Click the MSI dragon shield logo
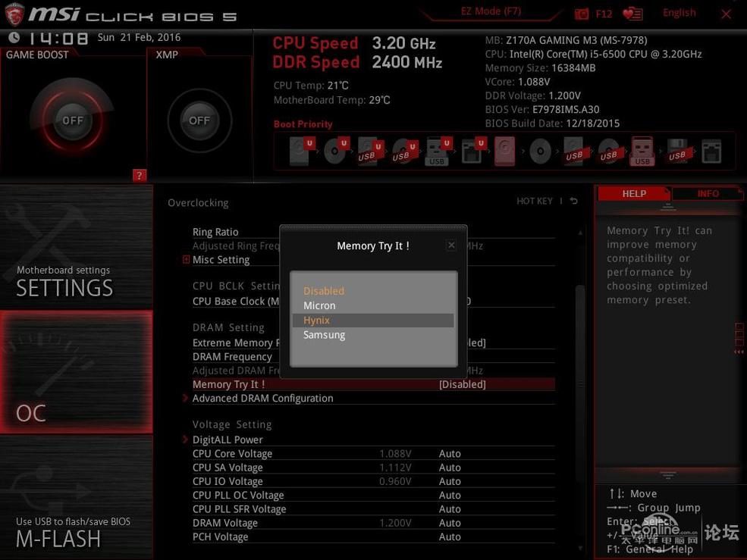747x560 pixels. (14, 14)
